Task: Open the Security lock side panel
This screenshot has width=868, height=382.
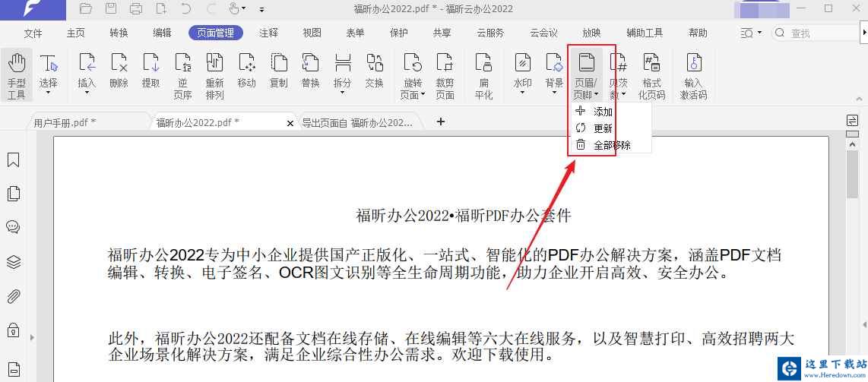Action: point(13,330)
